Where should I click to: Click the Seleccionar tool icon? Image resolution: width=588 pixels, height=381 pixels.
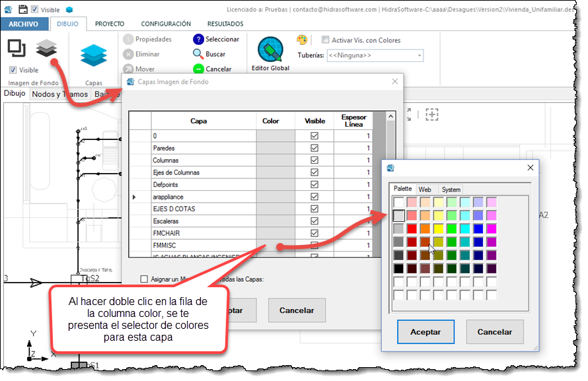tap(198, 40)
